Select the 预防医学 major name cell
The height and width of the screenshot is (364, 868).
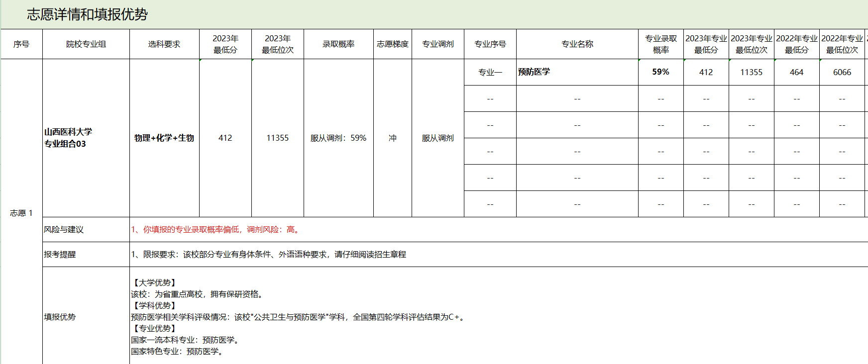[x=577, y=72]
